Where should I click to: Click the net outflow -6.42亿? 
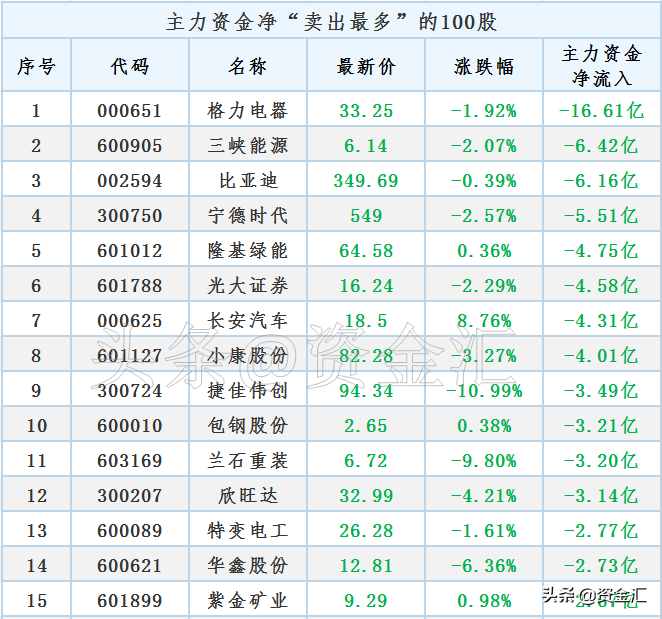click(601, 146)
